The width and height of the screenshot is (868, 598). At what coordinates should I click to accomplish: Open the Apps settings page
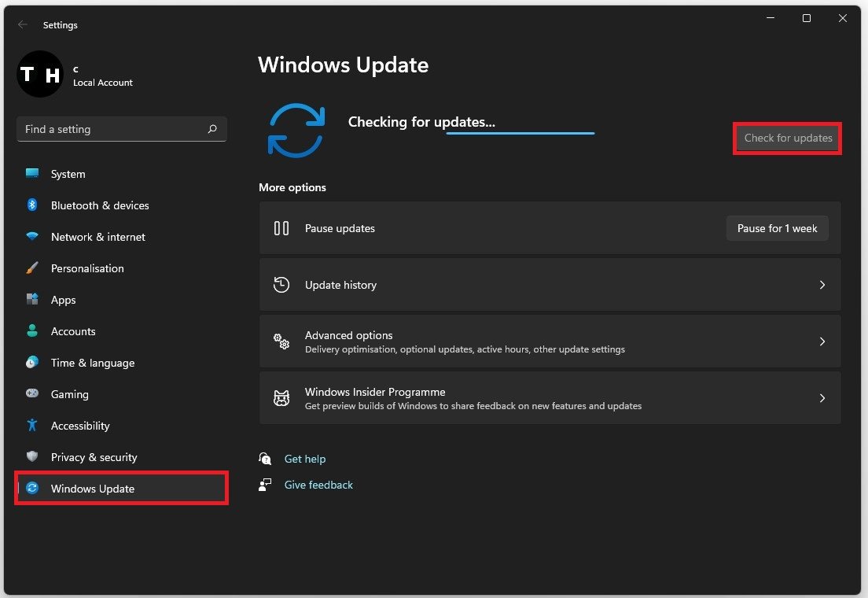click(x=121, y=300)
